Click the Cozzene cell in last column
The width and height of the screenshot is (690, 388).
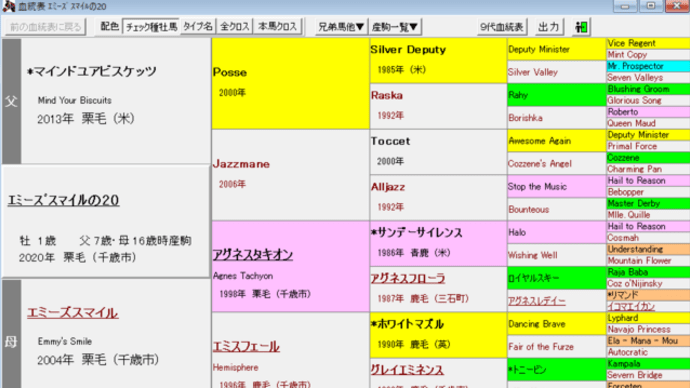(648, 157)
